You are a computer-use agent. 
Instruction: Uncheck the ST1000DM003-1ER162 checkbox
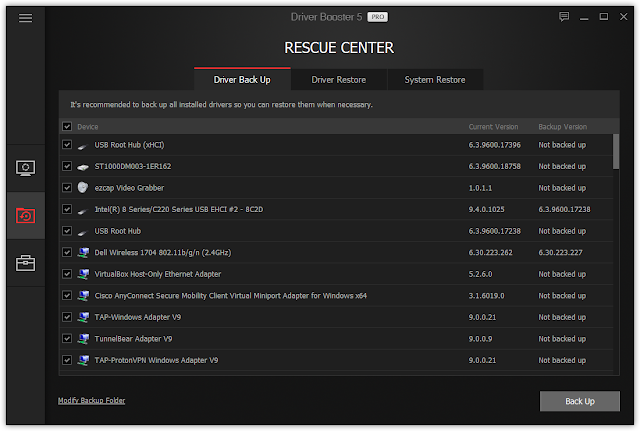[x=67, y=166]
